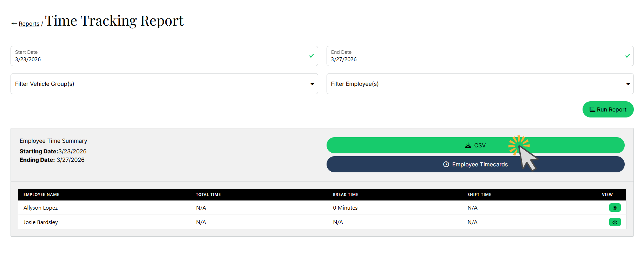Click the clock icon on Employee Timecards
644x255 pixels.
point(446,164)
